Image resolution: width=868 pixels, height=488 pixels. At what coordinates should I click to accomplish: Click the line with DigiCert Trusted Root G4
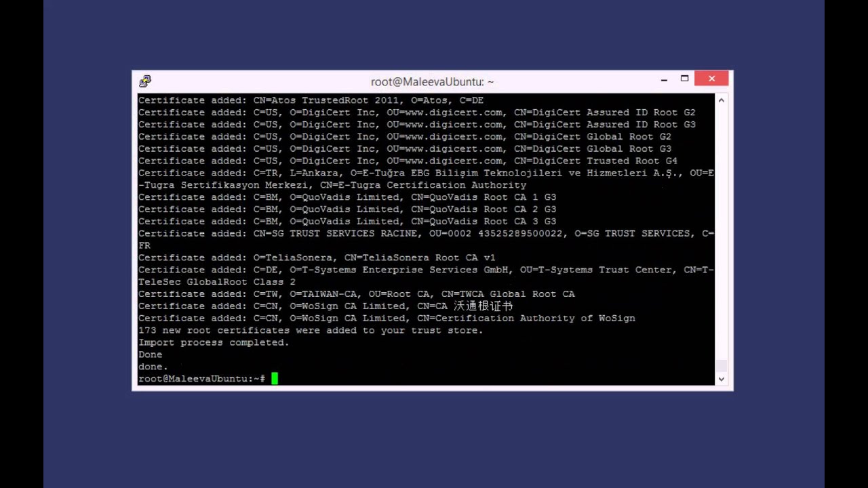[x=408, y=161]
